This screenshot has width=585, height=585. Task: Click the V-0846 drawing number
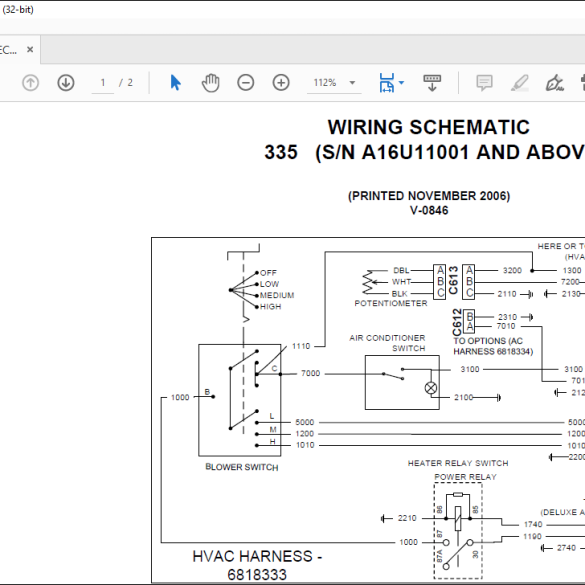point(429,210)
